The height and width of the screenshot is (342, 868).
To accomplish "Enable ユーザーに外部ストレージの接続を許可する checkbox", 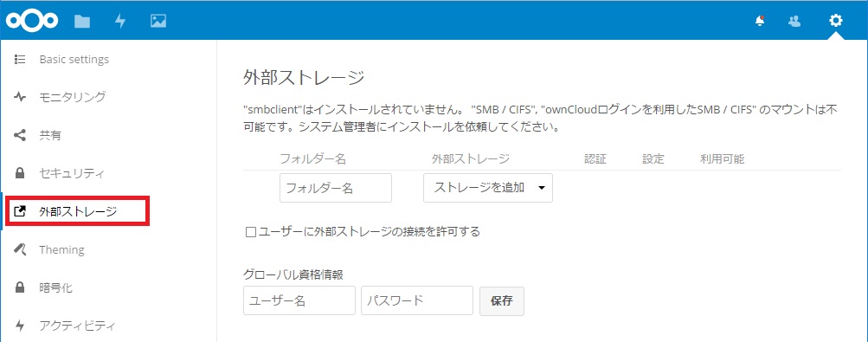I will 250,232.
